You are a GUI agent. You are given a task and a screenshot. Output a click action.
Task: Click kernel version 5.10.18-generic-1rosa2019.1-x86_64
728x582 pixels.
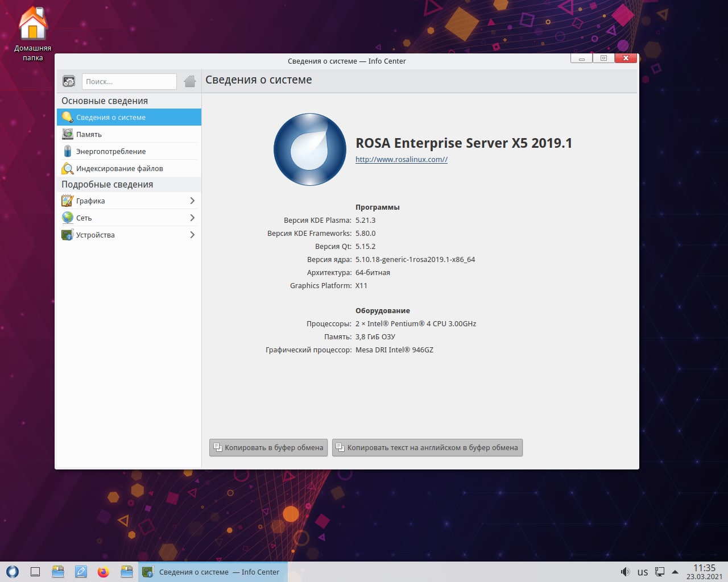pyautogui.click(x=415, y=259)
